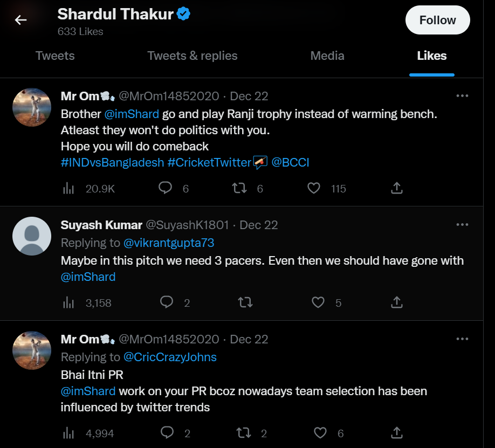This screenshot has width=495, height=448.
Task: Like Mr Om's Ranji trophy tweet
Action: point(314,188)
